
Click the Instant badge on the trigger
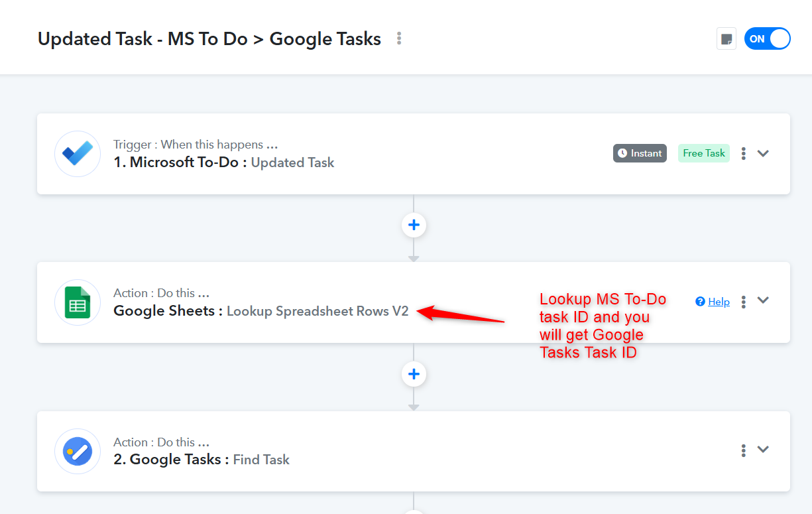point(640,153)
